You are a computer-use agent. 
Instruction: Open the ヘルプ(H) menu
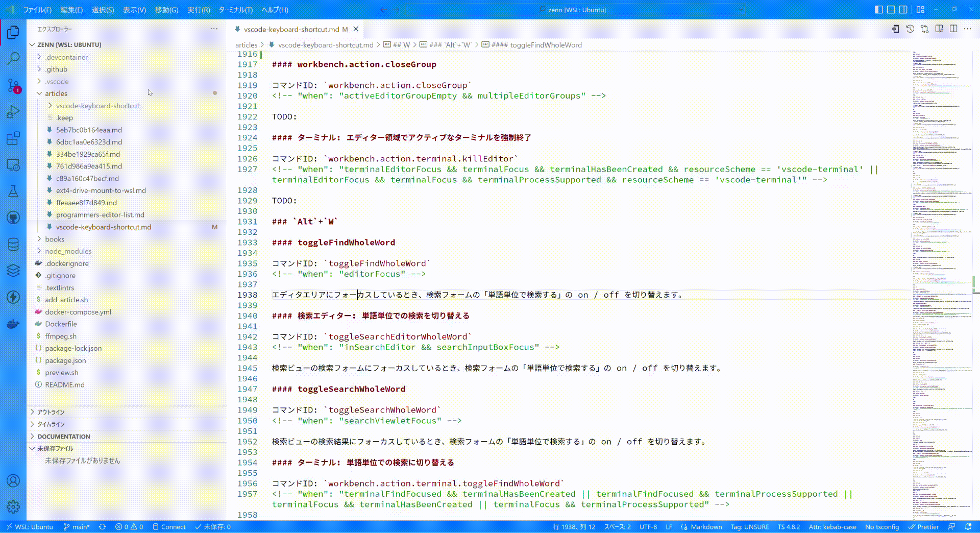click(x=275, y=10)
